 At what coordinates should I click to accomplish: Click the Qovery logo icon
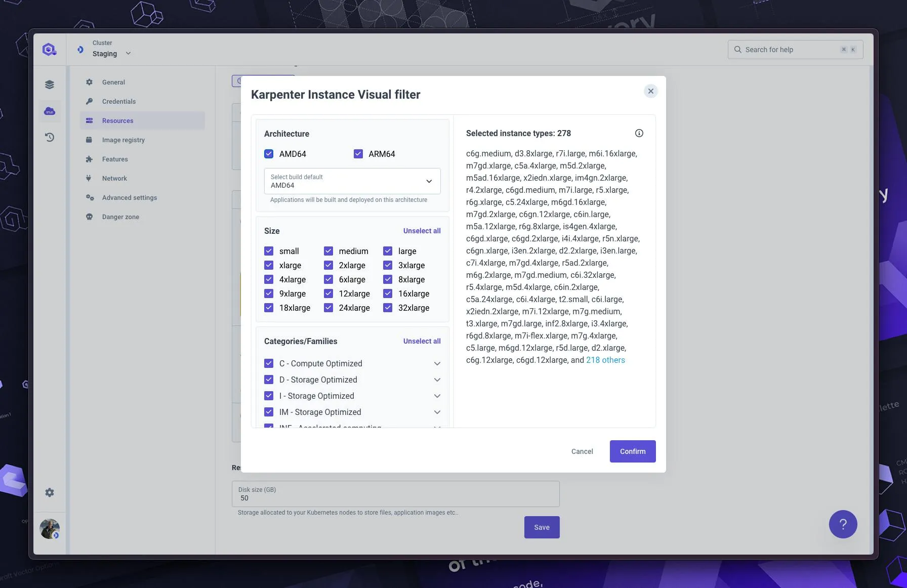point(49,50)
